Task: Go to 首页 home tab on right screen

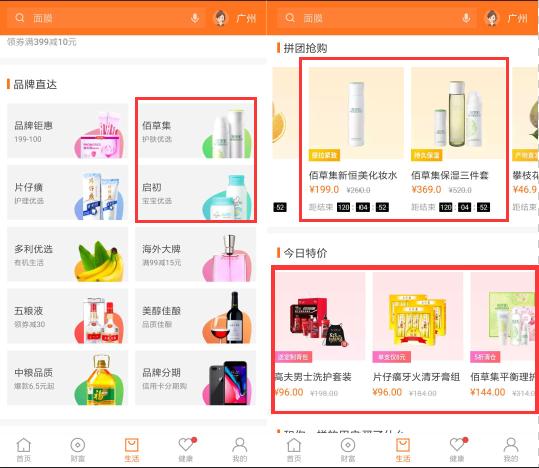Action: (294, 450)
